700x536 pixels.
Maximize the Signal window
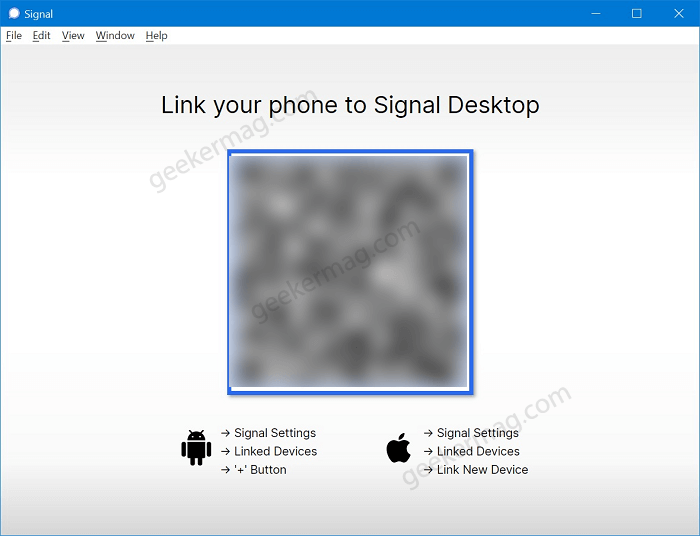637,13
